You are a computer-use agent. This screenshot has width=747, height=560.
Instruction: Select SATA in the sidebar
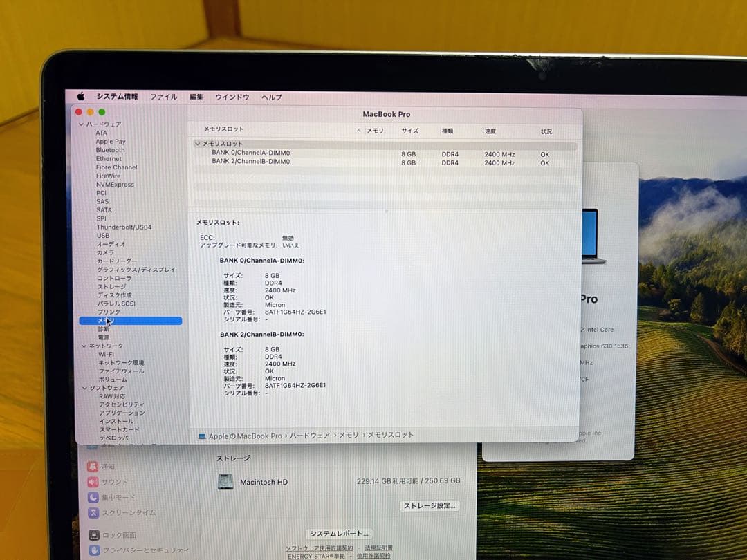(104, 210)
